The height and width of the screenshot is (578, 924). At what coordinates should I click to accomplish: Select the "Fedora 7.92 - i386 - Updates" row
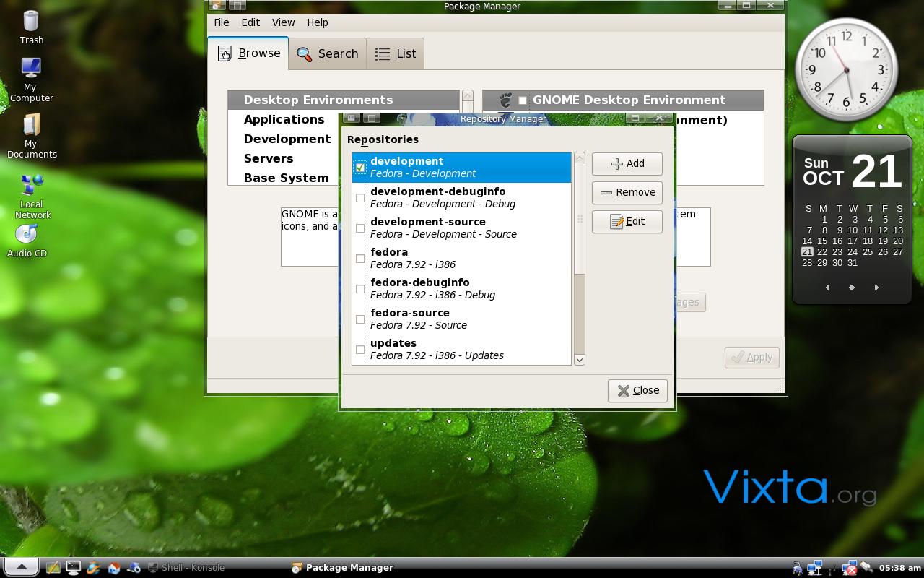[x=461, y=350]
